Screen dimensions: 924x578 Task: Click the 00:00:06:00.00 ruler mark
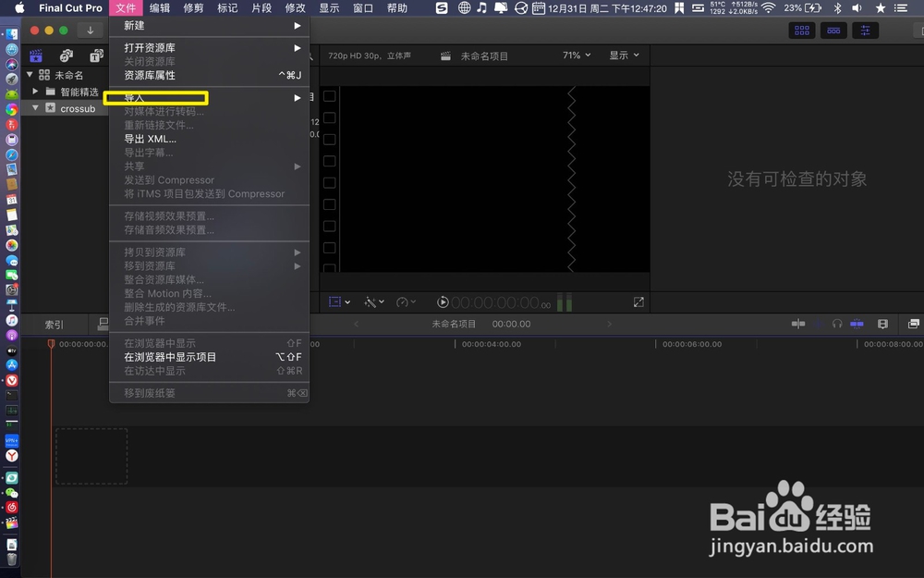coord(692,344)
